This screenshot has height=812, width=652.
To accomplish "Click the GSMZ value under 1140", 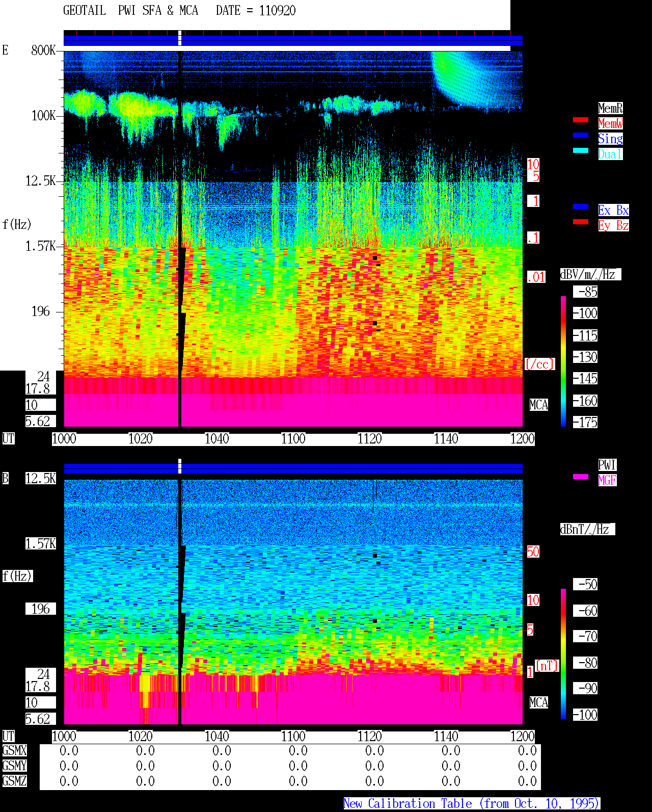I will click(x=451, y=781).
